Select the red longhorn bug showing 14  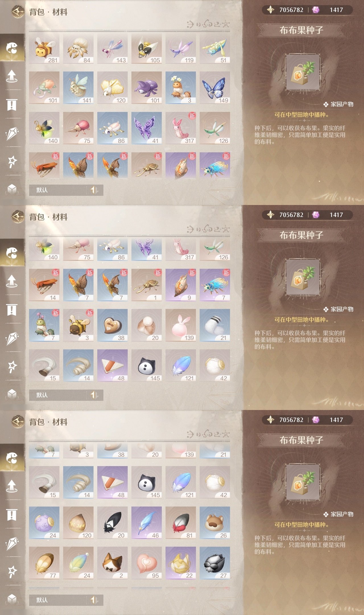pos(44,285)
